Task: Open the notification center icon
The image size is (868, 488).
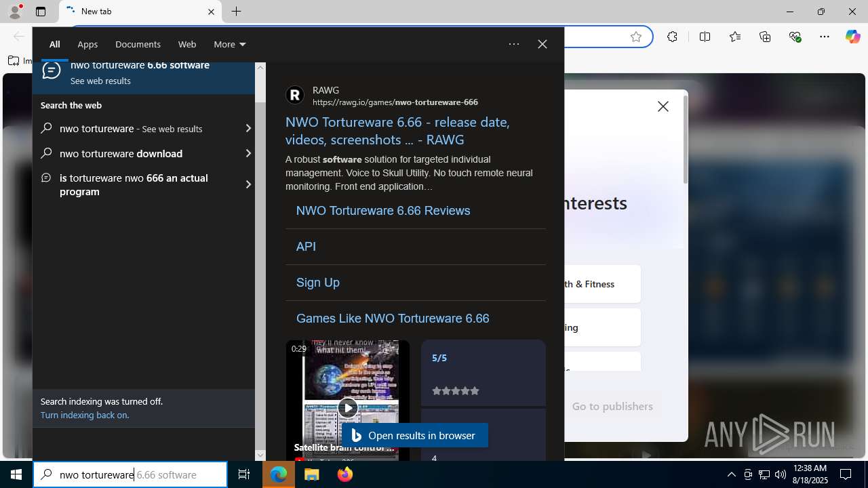Action: tap(846, 474)
